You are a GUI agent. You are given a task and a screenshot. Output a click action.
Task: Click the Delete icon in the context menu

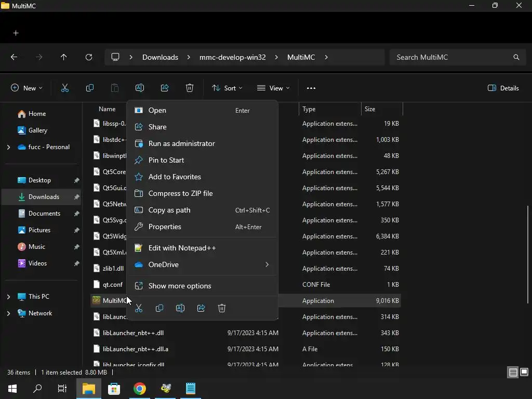(x=221, y=308)
